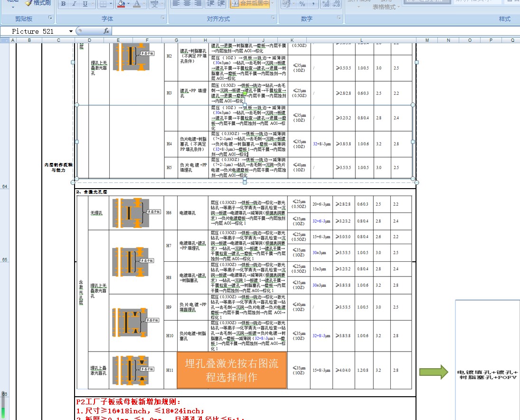The width and height of the screenshot is (520, 420).
Task: Apply comma style
Action: [313, 4]
